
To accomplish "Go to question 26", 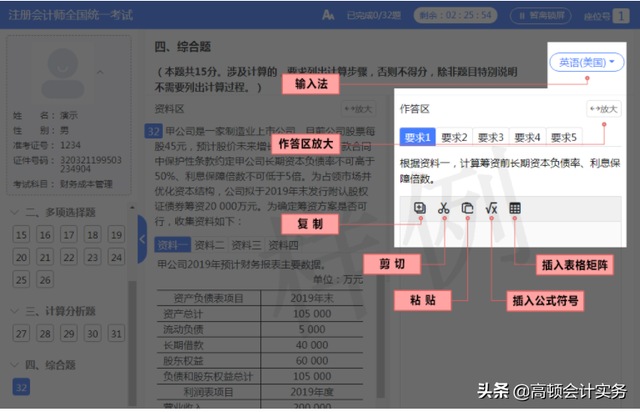I will pos(45,280).
